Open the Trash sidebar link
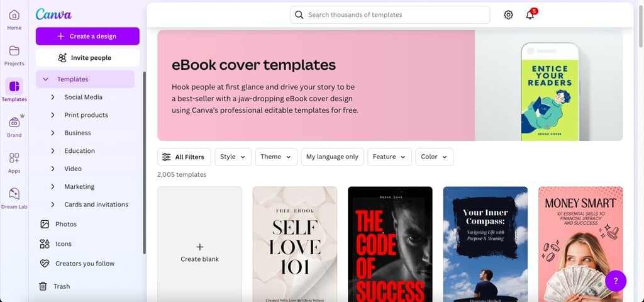Viewport: 644px width, 302px height. (x=62, y=286)
